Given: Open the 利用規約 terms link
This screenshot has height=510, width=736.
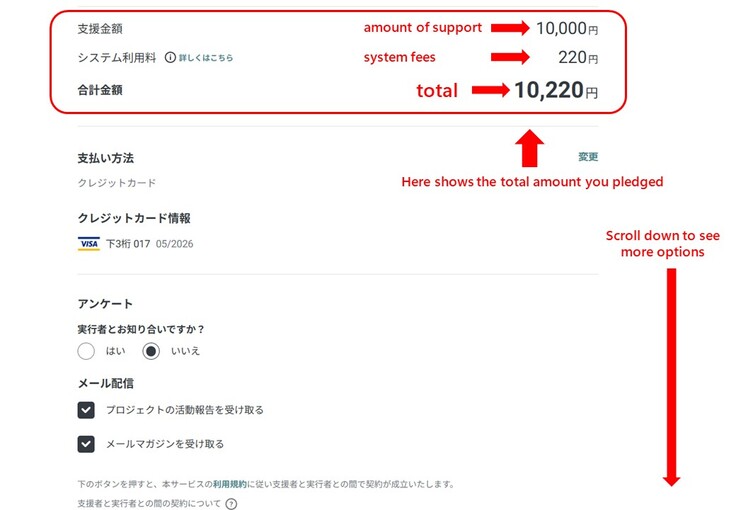Looking at the screenshot, I should click(230, 484).
